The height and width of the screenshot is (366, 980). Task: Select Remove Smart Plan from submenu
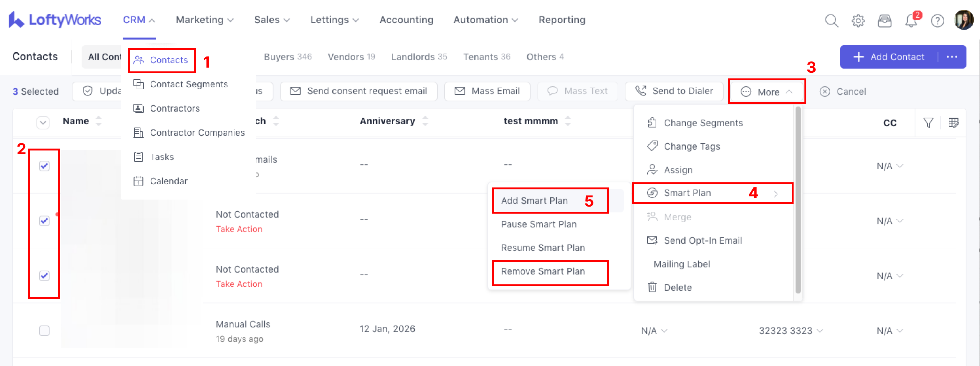[543, 271]
